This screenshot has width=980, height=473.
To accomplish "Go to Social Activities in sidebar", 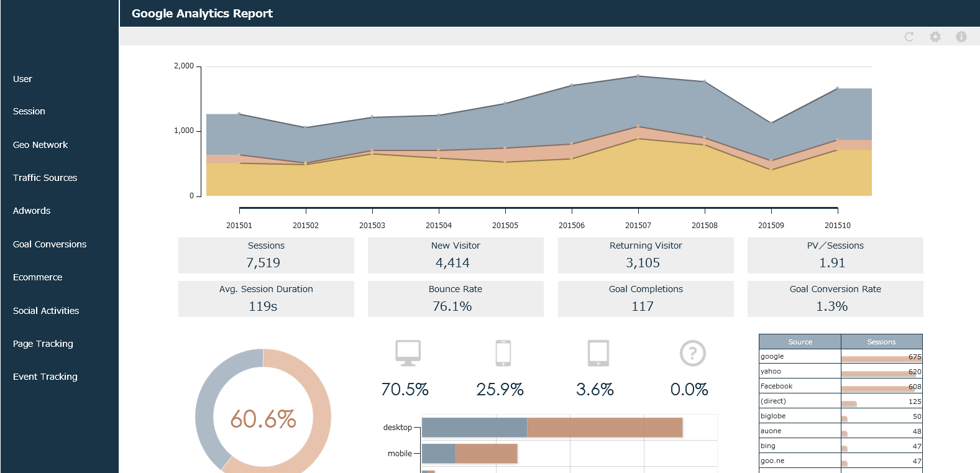I will [x=46, y=311].
